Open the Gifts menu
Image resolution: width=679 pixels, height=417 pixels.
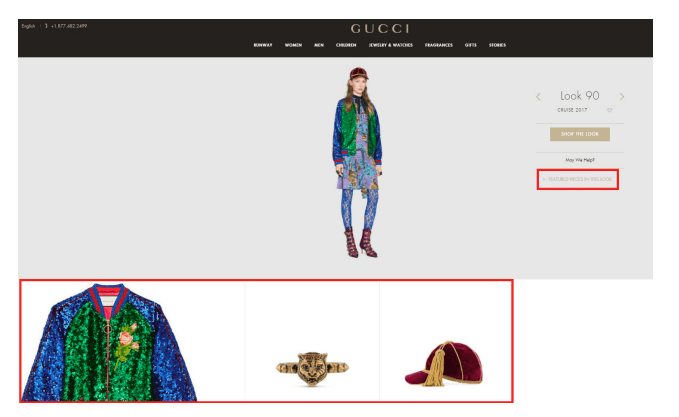point(471,45)
